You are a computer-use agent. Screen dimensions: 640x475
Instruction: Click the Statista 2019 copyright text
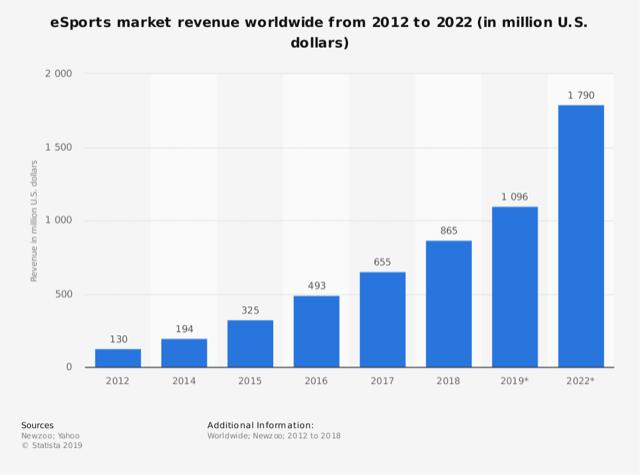click(x=52, y=445)
